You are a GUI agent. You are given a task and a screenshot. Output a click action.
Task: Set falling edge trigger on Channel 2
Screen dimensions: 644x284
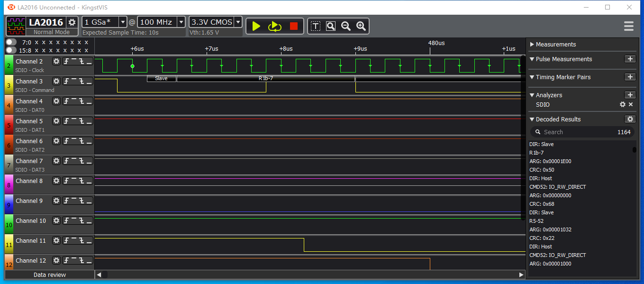[82, 61]
